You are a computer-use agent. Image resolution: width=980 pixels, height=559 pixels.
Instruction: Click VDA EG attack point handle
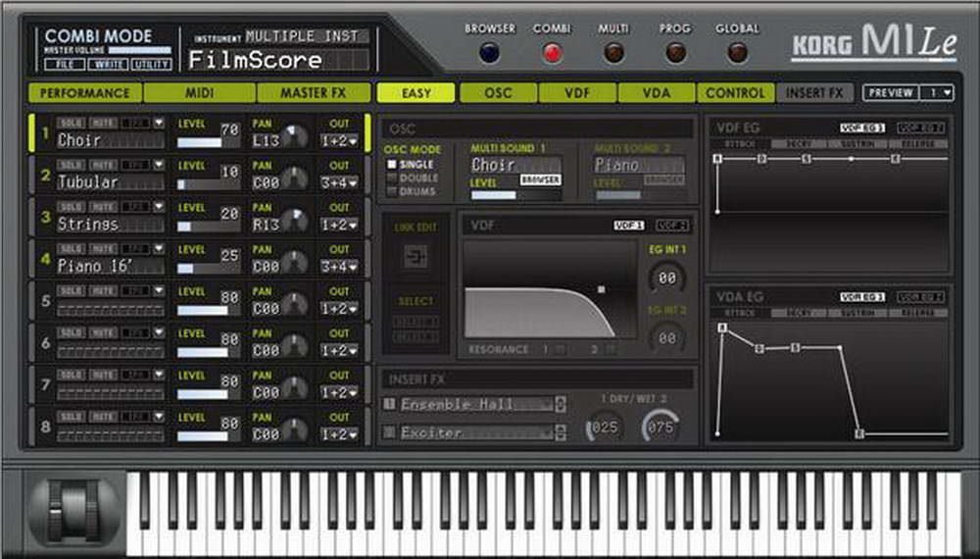point(722,328)
